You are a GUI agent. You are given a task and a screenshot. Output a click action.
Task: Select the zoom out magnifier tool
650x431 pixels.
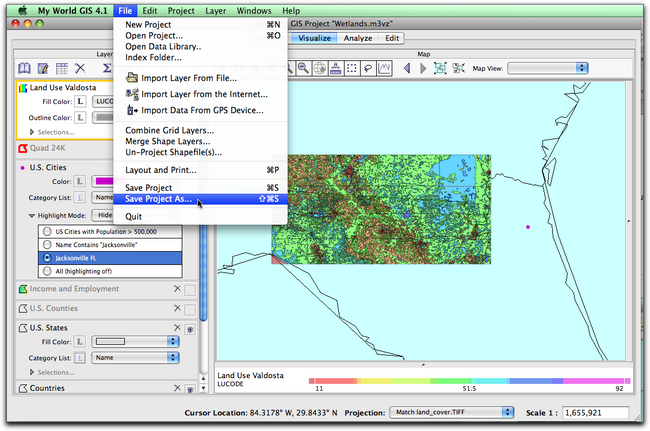coord(304,68)
